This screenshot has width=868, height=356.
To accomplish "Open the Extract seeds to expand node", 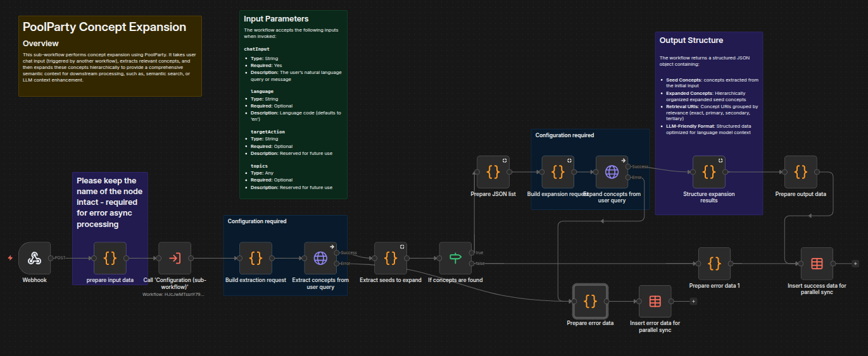I will click(x=391, y=258).
